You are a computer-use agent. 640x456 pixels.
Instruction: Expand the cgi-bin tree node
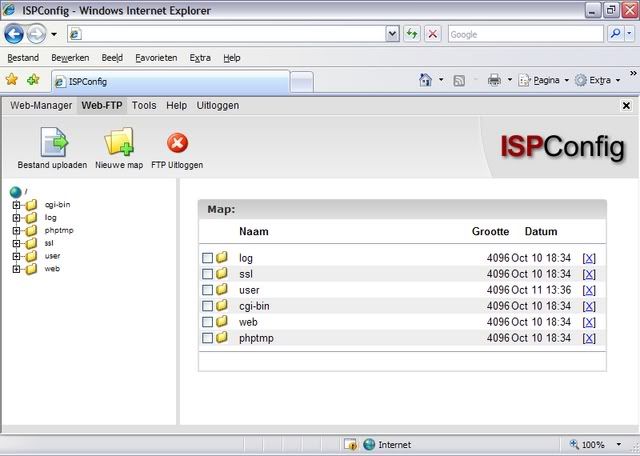tap(17, 205)
